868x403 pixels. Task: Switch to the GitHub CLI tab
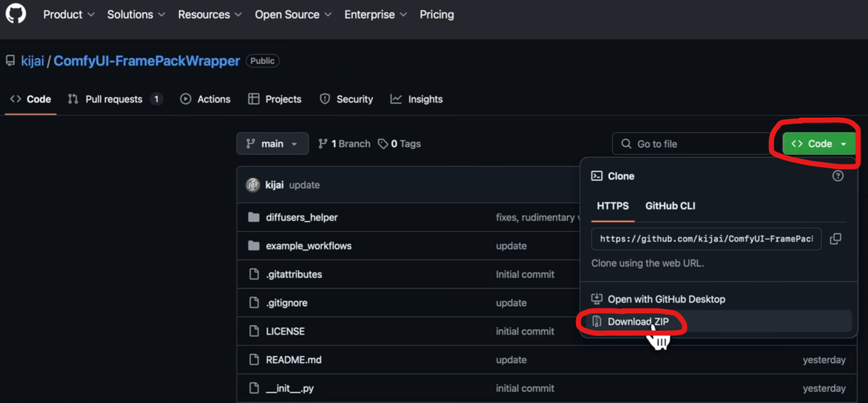670,206
